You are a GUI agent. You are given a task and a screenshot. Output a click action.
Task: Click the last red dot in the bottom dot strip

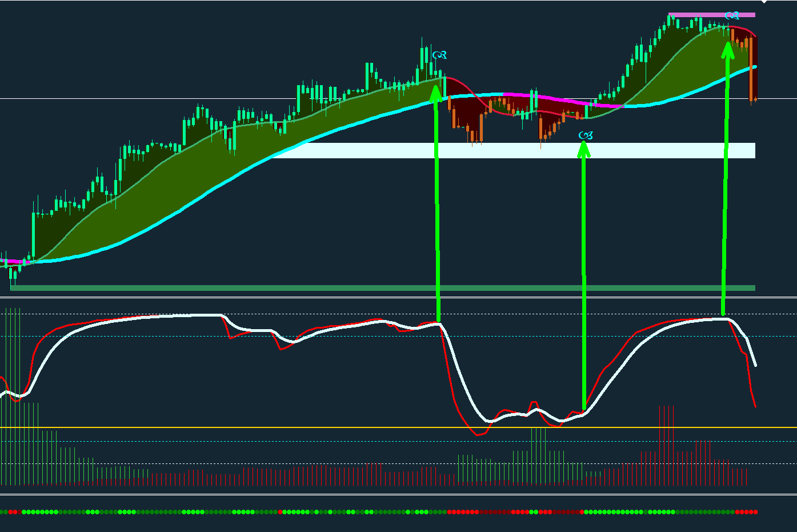[755, 512]
